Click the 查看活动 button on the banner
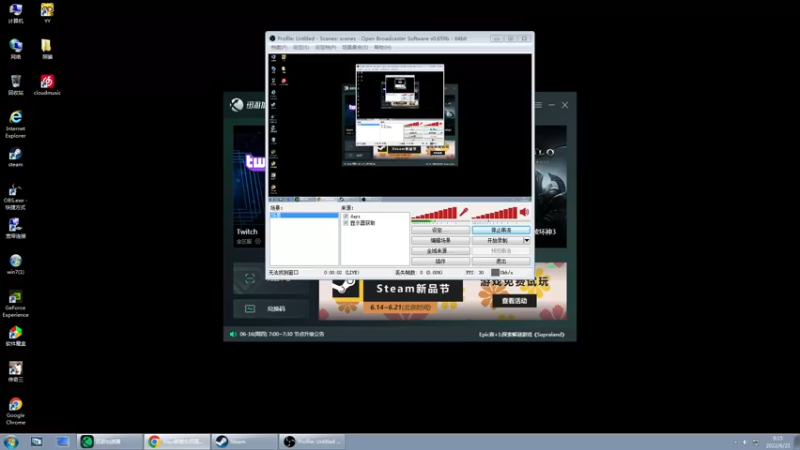Screen dimensions: 800x450 click(x=514, y=301)
